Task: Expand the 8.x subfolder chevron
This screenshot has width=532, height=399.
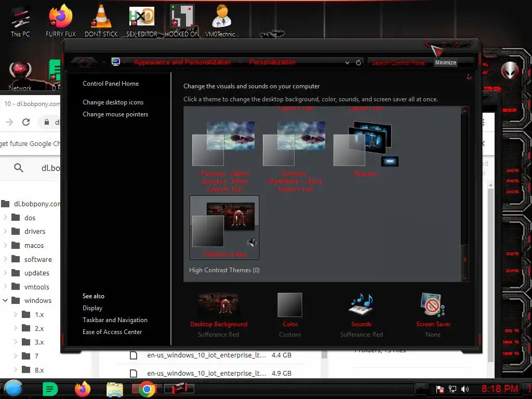Action: point(15,370)
